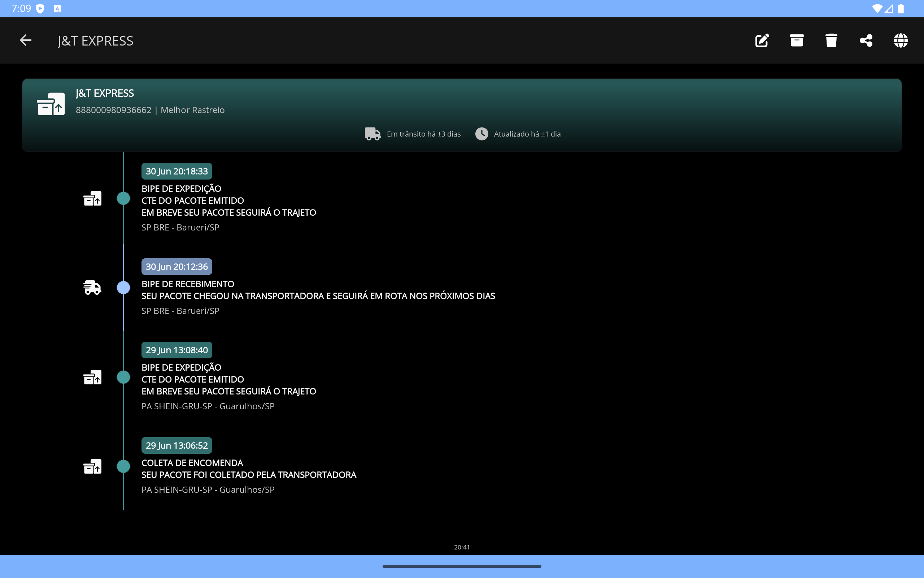This screenshot has height=578, width=924.
Task: Tap the box icon for 29 Jun 13:06:52
Action: pos(92,466)
